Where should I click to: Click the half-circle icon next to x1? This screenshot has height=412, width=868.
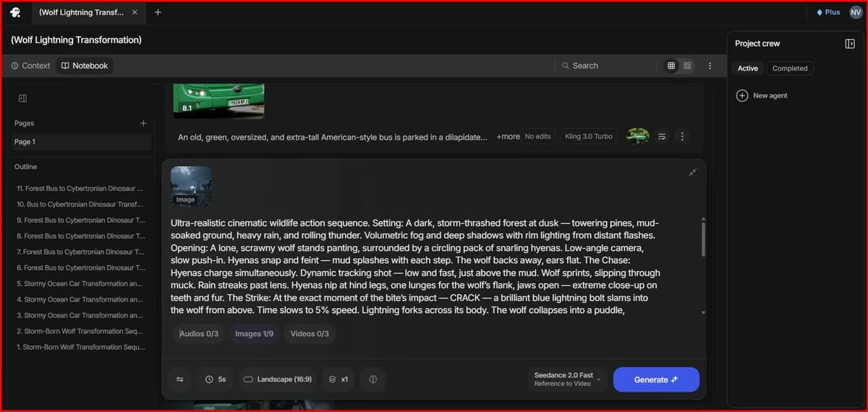pos(373,379)
